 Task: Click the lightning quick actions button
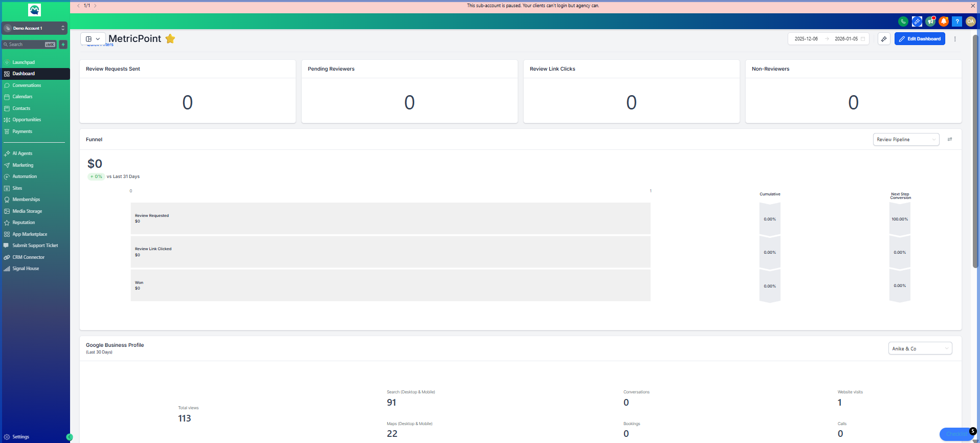63,45
